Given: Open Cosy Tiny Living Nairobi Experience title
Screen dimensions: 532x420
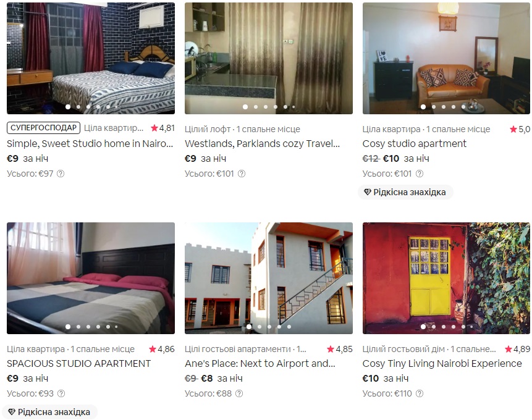Looking at the screenshot, I should 442,363.
